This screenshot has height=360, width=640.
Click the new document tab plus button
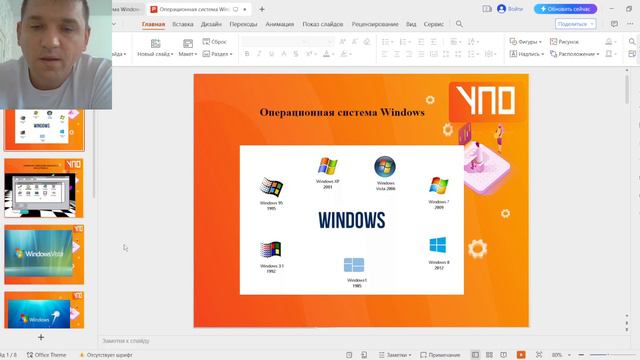[x=262, y=9]
